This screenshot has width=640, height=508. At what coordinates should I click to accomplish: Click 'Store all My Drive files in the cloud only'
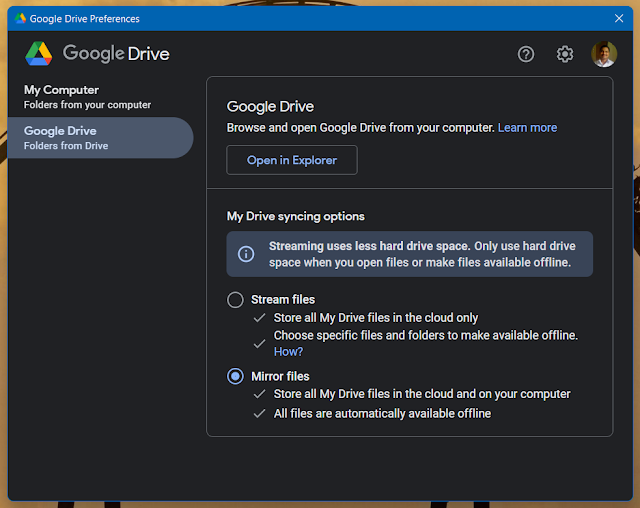[376, 318]
